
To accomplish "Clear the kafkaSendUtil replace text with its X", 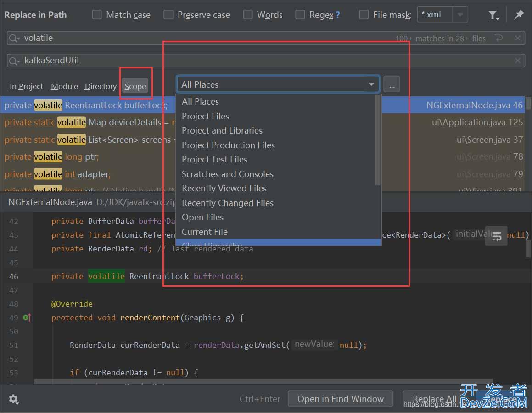I will tap(517, 61).
